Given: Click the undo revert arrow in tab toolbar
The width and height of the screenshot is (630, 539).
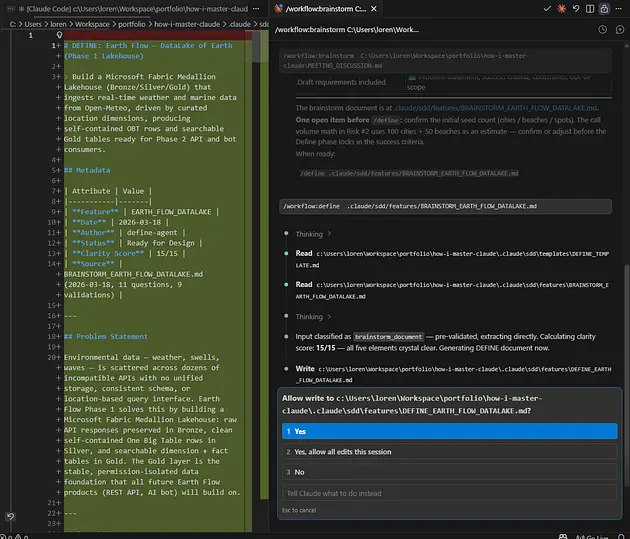Looking at the screenshot, I should tap(576, 8).
